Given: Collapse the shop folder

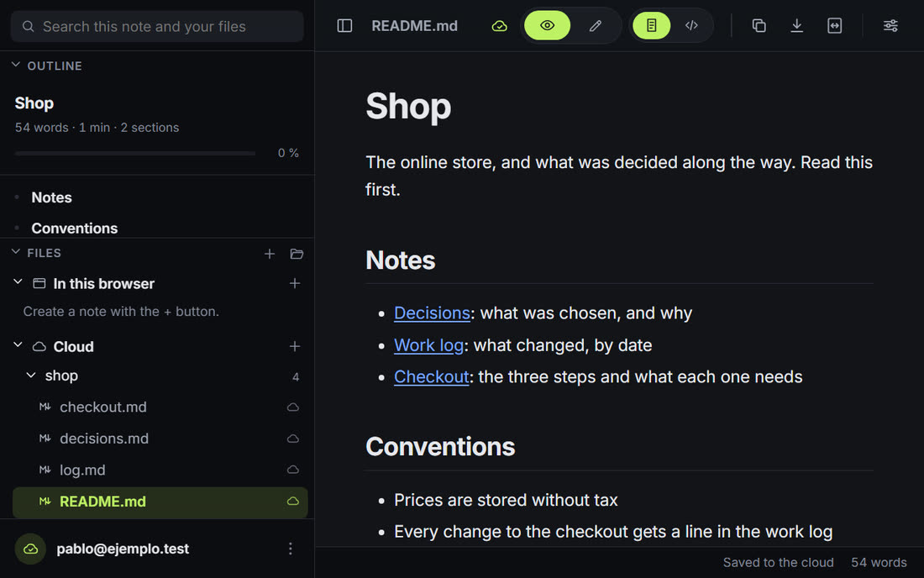Looking at the screenshot, I should click(31, 376).
